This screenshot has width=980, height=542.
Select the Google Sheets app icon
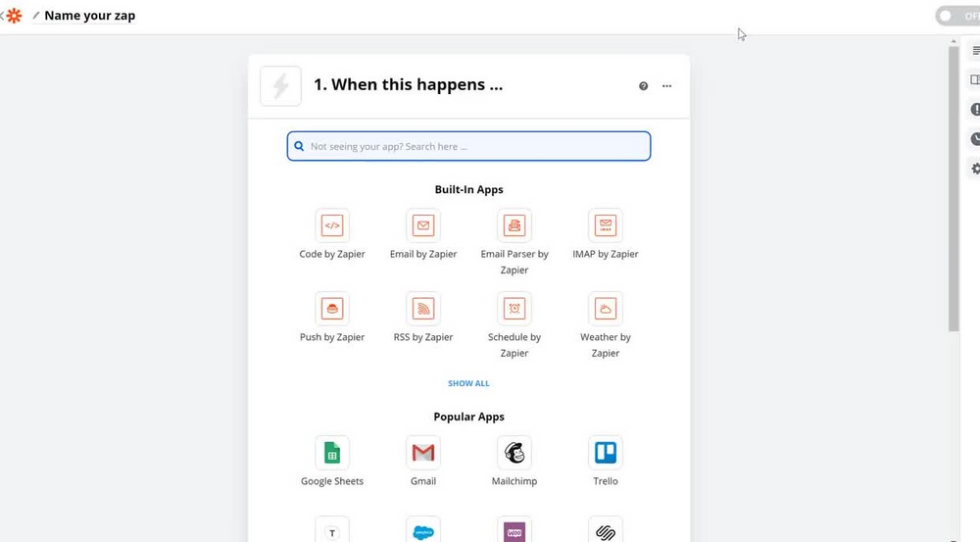pos(332,452)
